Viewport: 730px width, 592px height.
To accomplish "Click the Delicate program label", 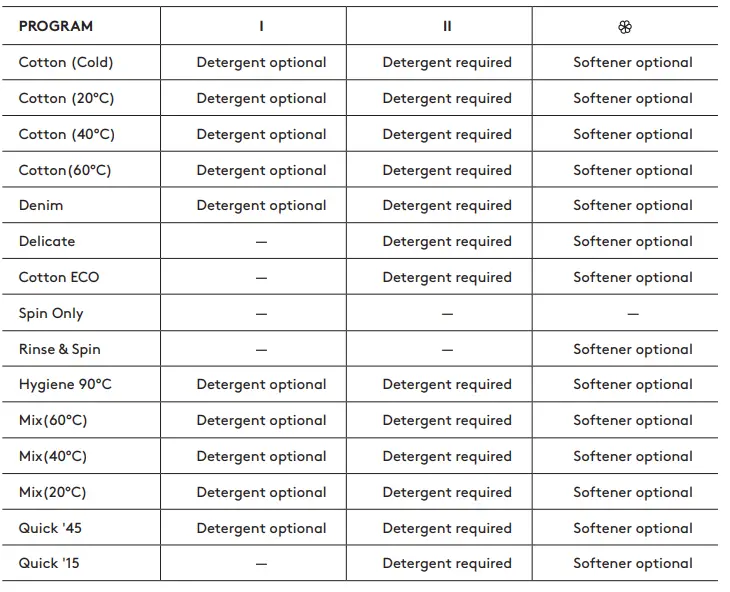I will click(47, 241).
